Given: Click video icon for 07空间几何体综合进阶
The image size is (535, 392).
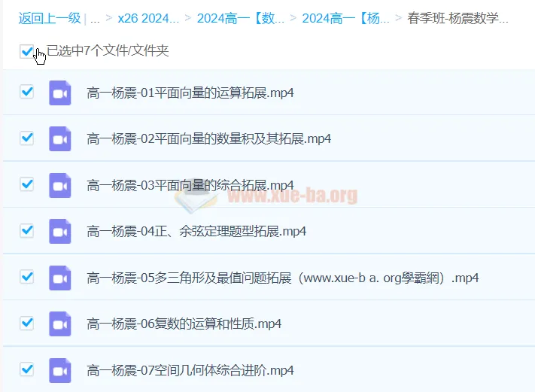Looking at the screenshot, I should [59, 370].
